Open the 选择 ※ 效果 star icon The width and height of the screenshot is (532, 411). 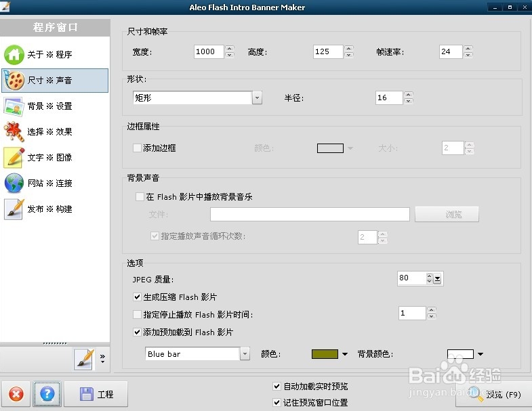coord(14,132)
